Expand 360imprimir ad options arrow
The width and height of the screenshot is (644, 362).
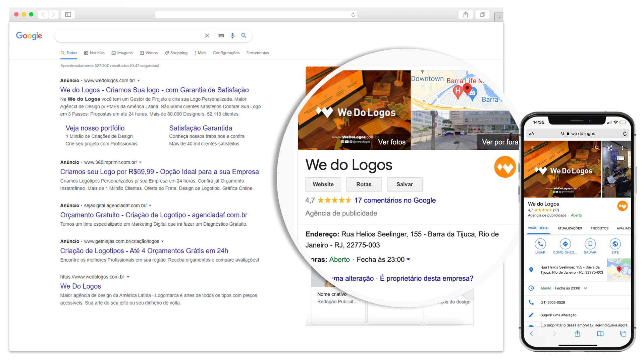click(140, 162)
